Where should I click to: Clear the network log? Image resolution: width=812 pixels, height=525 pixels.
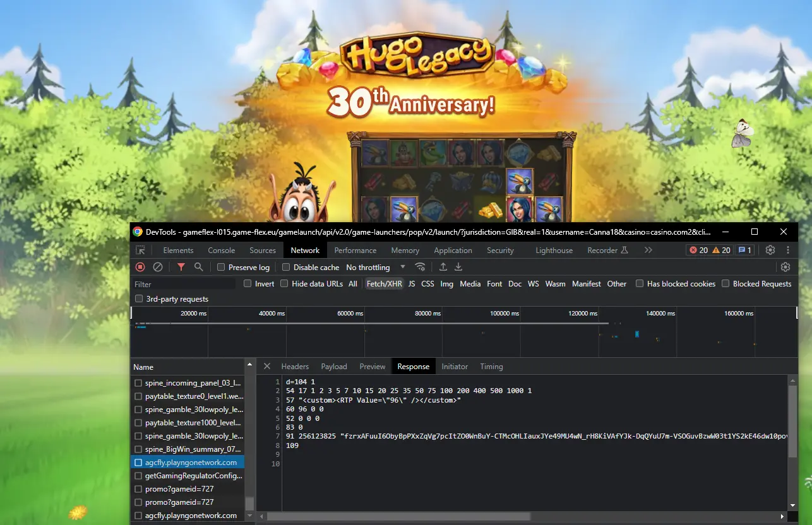[158, 268]
